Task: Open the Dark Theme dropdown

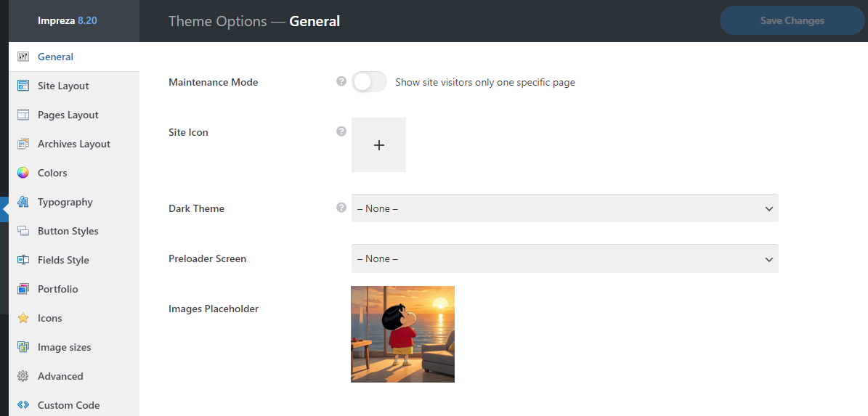Action: pos(564,208)
